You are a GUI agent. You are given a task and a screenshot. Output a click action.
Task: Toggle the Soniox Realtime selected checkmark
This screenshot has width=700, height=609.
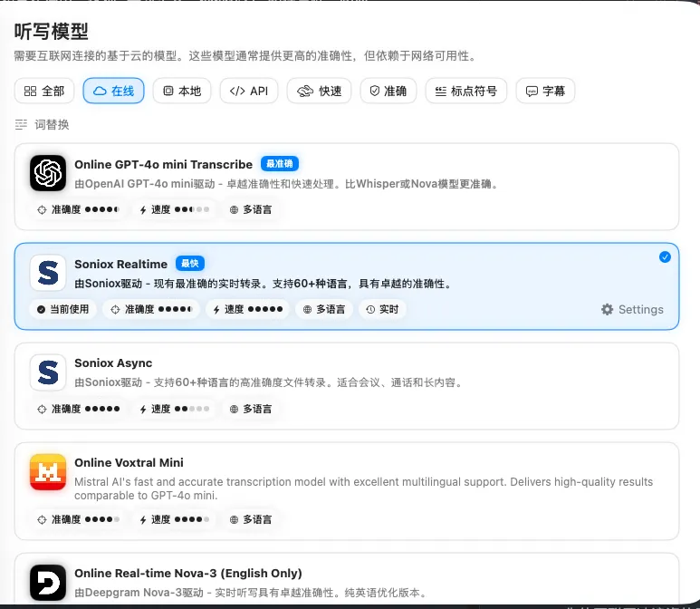(x=665, y=256)
